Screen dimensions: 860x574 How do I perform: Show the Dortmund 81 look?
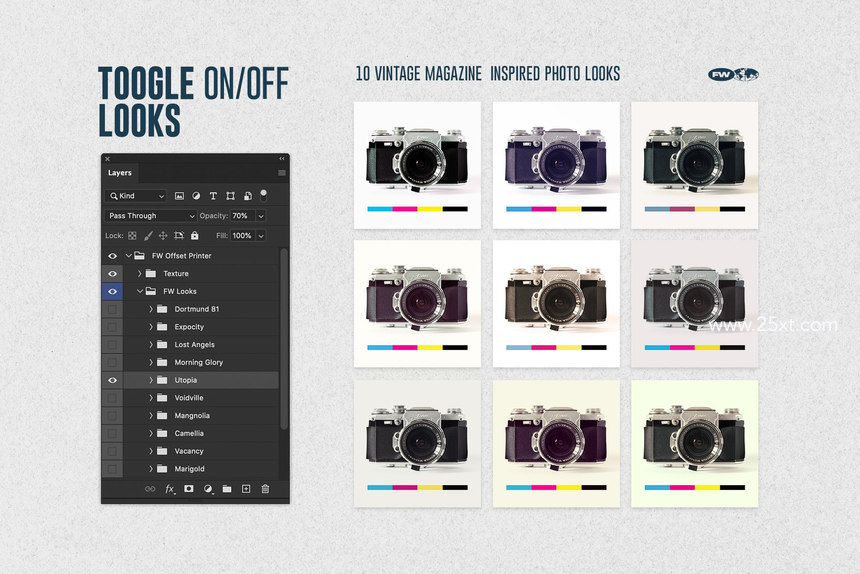pyautogui.click(x=112, y=309)
